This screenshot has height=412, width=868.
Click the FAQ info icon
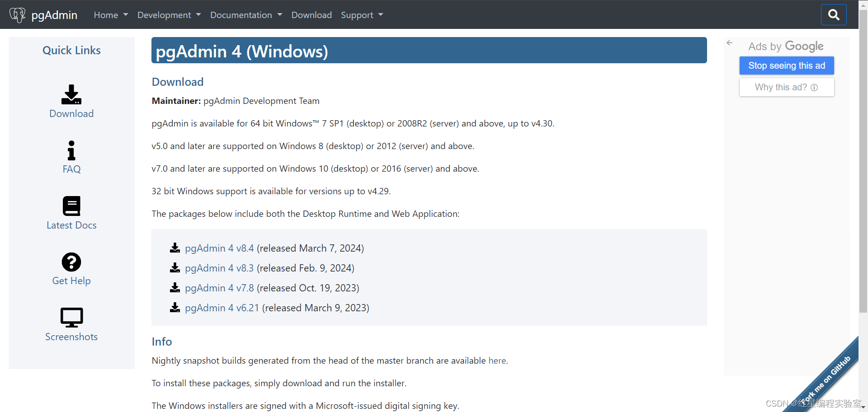pyautogui.click(x=71, y=150)
